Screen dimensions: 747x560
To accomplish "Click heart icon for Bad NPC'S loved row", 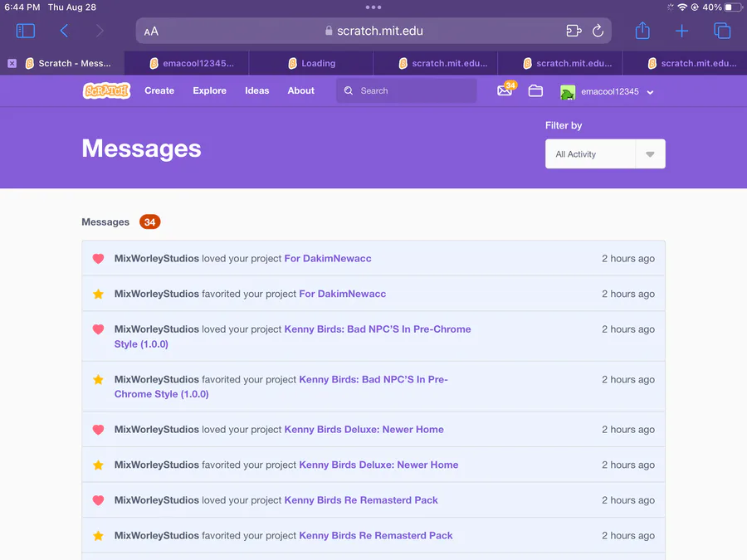I will [x=98, y=329].
